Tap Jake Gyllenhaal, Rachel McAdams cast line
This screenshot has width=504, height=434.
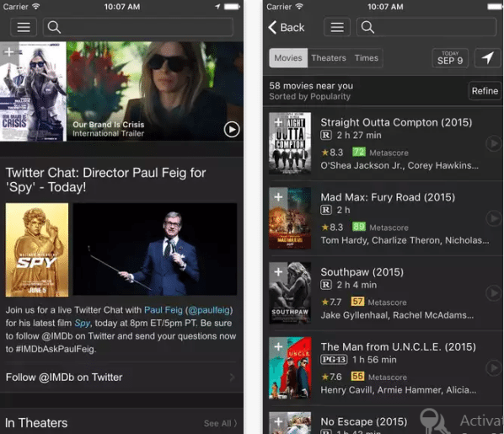point(397,315)
